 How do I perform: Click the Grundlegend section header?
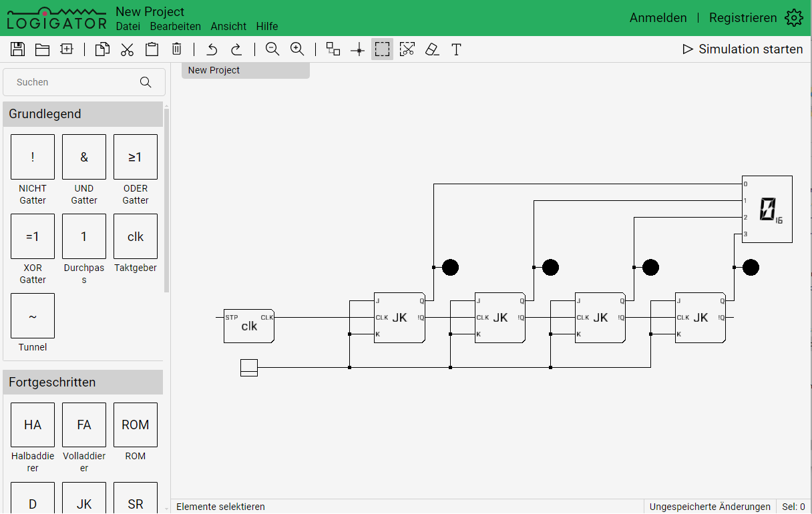[x=83, y=114]
